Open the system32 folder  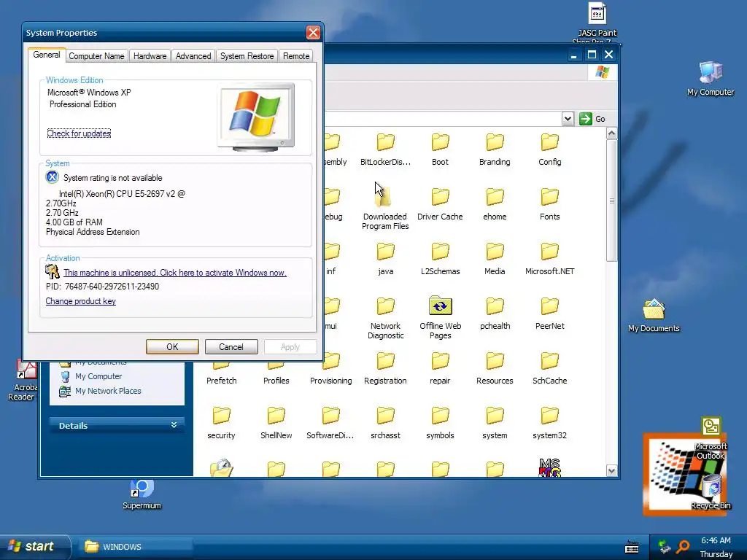[x=549, y=424]
